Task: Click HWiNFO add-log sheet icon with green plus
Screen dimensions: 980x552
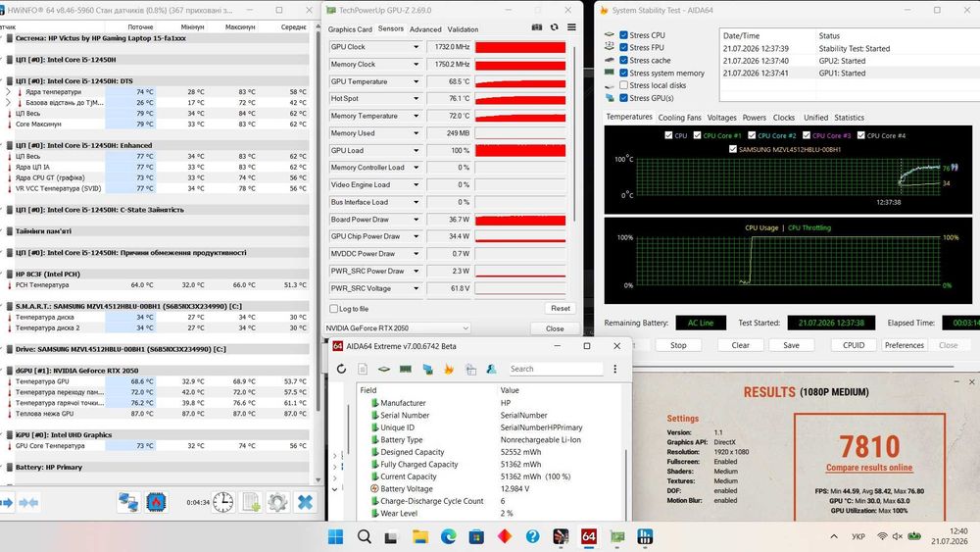Action: click(251, 502)
